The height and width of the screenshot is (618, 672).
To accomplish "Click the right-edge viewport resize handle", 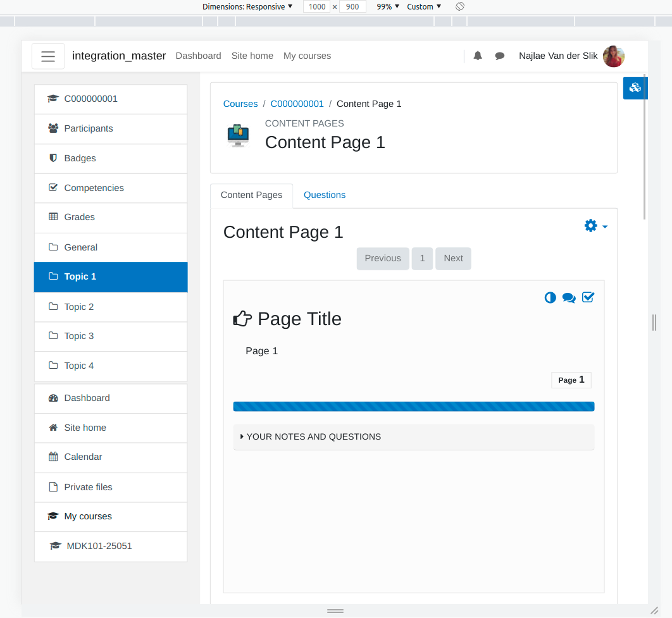I will pyautogui.click(x=654, y=323).
